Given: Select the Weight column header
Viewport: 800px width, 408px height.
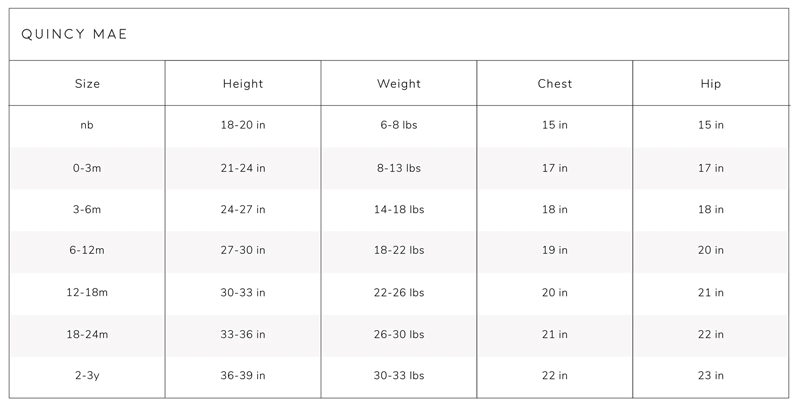Looking at the screenshot, I should (399, 84).
